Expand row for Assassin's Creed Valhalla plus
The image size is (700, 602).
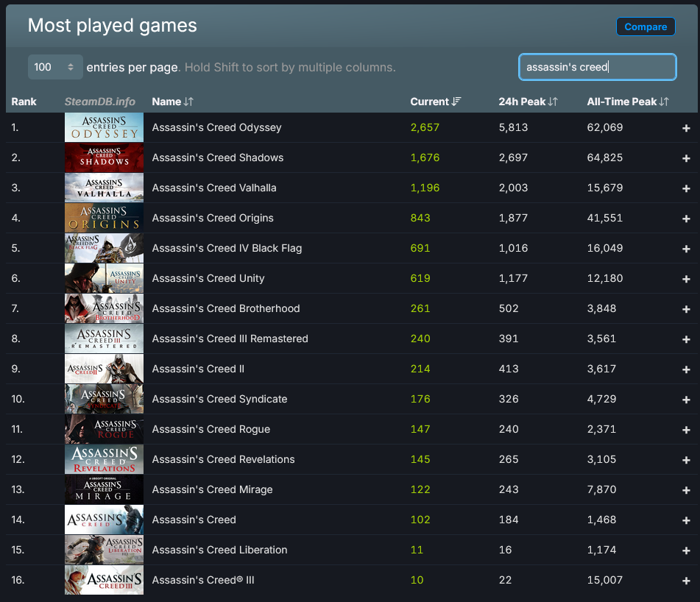(686, 188)
